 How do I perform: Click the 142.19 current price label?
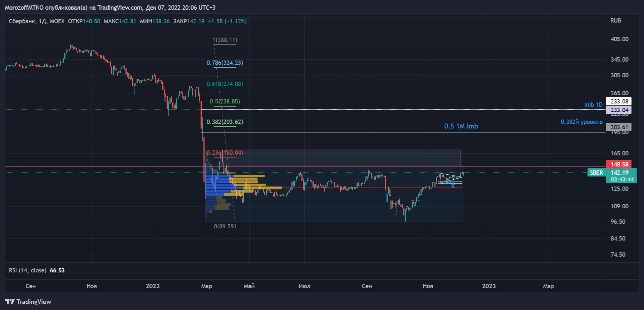pyautogui.click(x=620, y=173)
